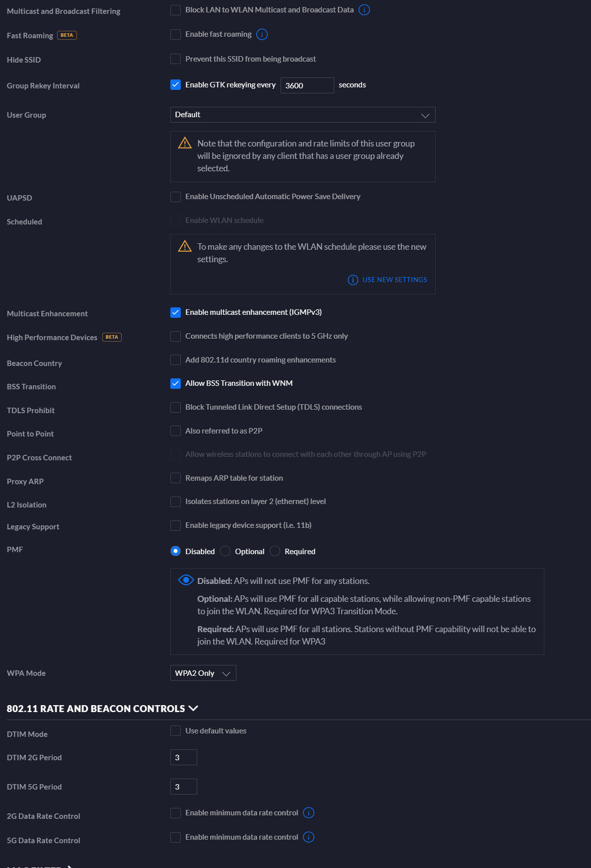Screen dimensions: 591x868
Task: Click warning triangle icon in WLAN schedule note
Action: pyautogui.click(x=185, y=246)
